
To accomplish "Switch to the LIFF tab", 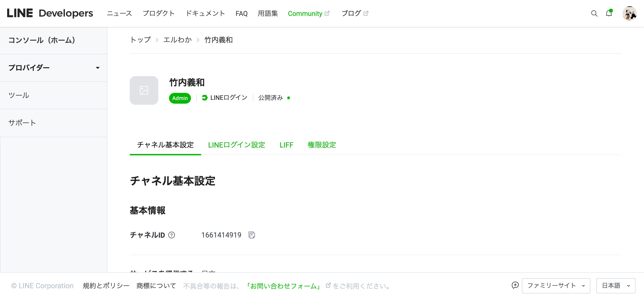I will [x=286, y=145].
